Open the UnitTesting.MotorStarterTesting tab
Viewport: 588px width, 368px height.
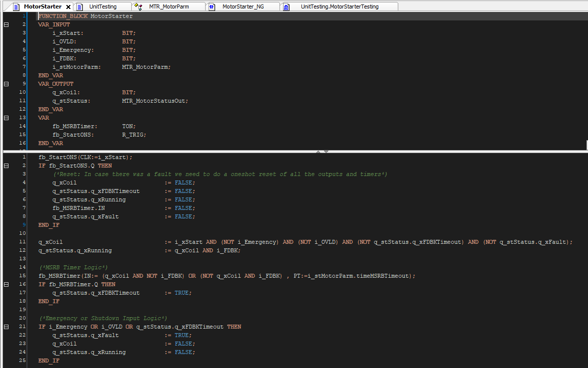(340, 7)
